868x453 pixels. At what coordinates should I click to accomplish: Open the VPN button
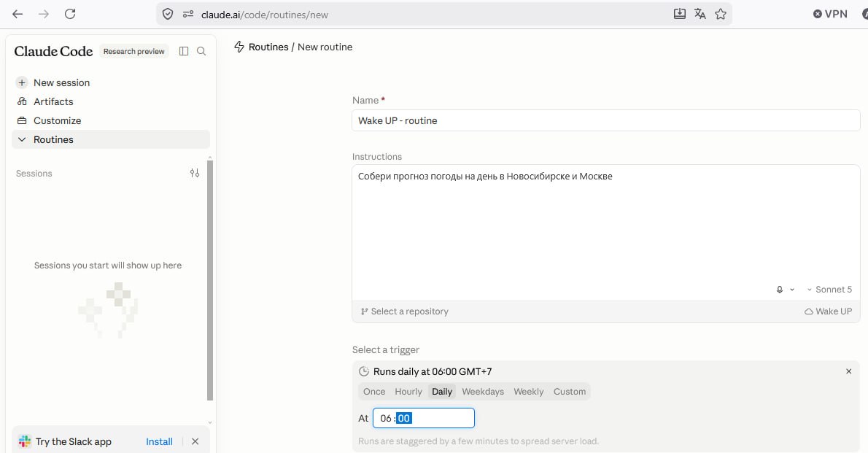pyautogui.click(x=830, y=14)
